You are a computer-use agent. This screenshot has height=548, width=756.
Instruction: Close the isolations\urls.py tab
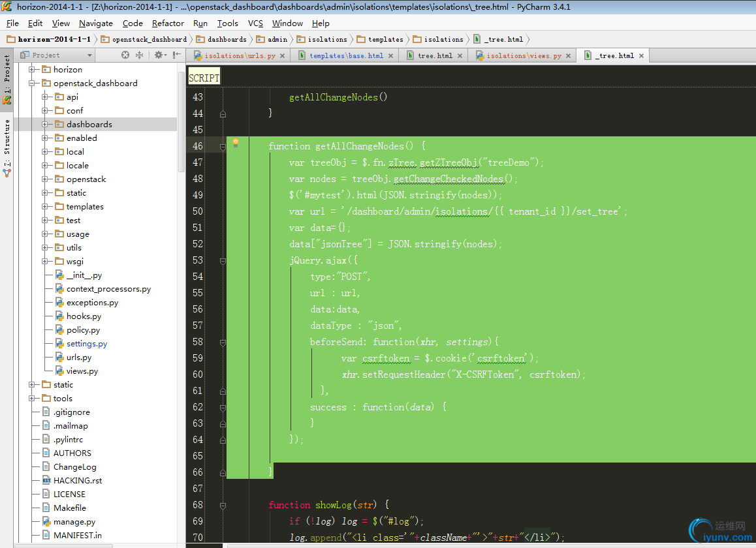click(283, 56)
